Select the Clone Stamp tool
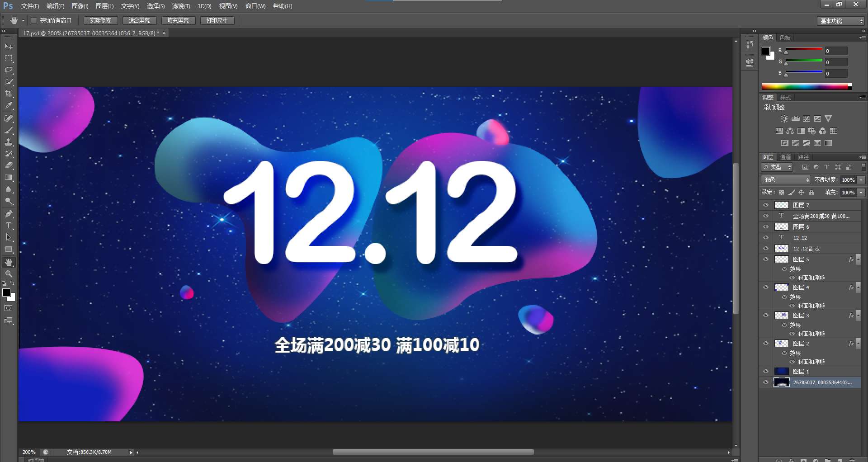 [x=9, y=142]
